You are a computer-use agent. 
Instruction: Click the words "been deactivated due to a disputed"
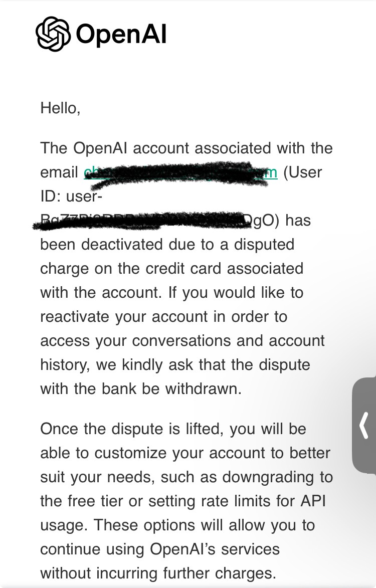(167, 245)
